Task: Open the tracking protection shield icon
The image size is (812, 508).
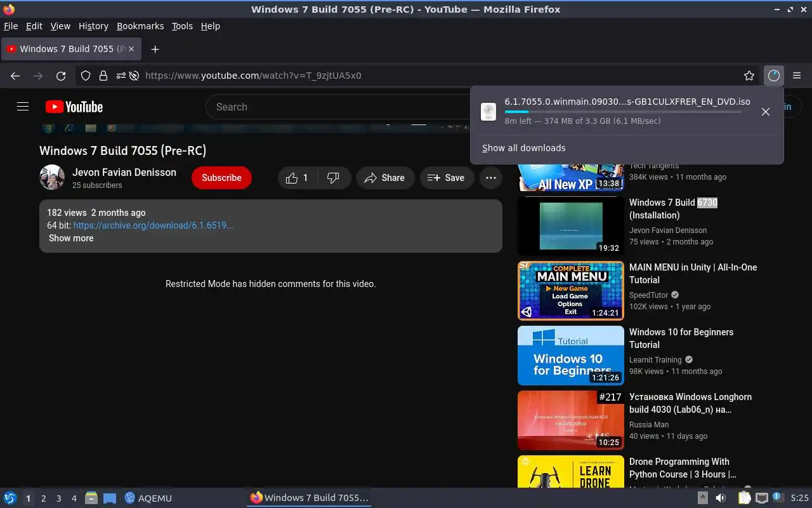Action: click(86, 76)
